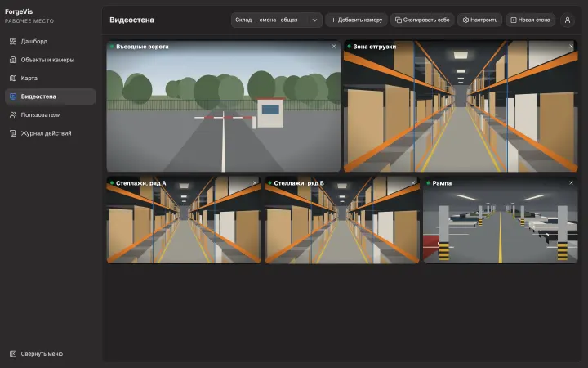
Task: Click the Свернуть меню collapse icon
Action: [13, 354]
